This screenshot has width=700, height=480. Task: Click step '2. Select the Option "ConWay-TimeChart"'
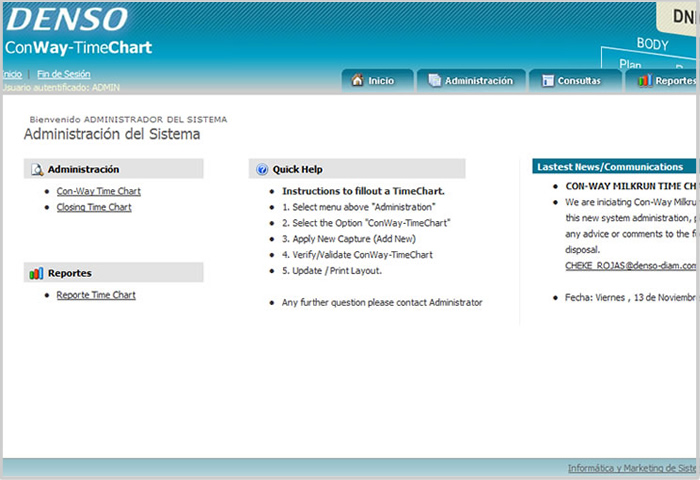tap(366, 223)
